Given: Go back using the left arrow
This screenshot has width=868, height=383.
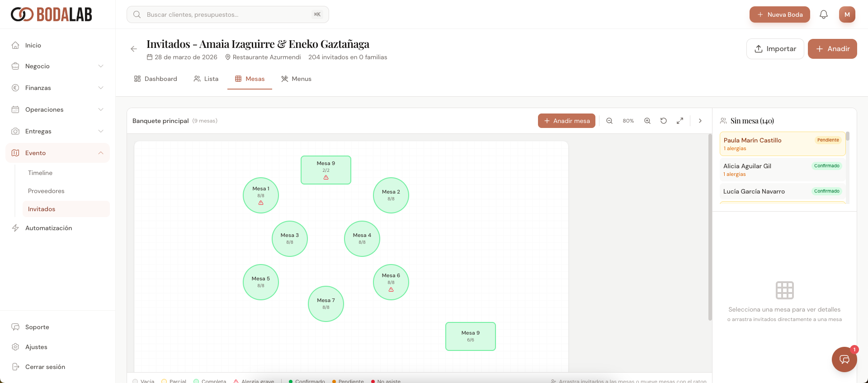Looking at the screenshot, I should click(134, 49).
